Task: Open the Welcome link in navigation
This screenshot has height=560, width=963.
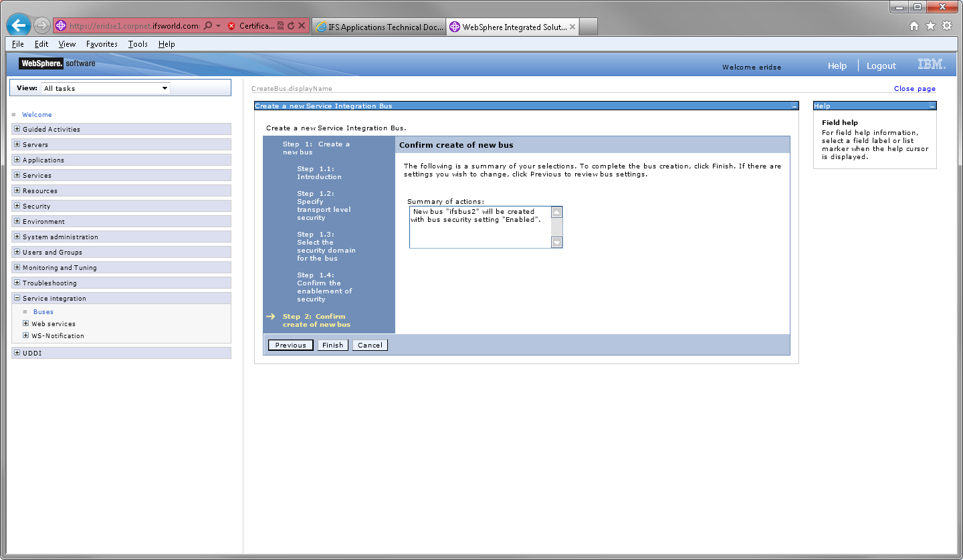Action: (37, 115)
